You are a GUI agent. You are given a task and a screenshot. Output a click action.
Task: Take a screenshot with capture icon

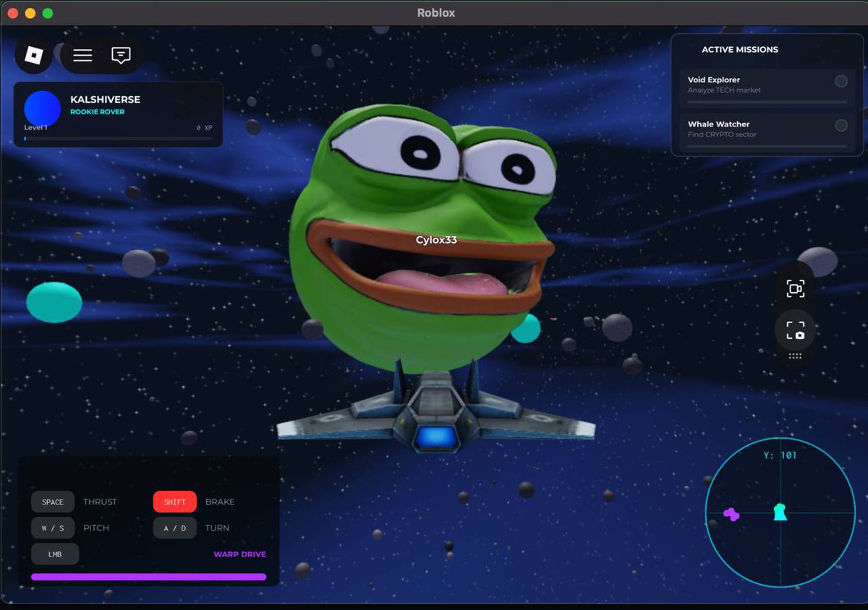coord(795,331)
